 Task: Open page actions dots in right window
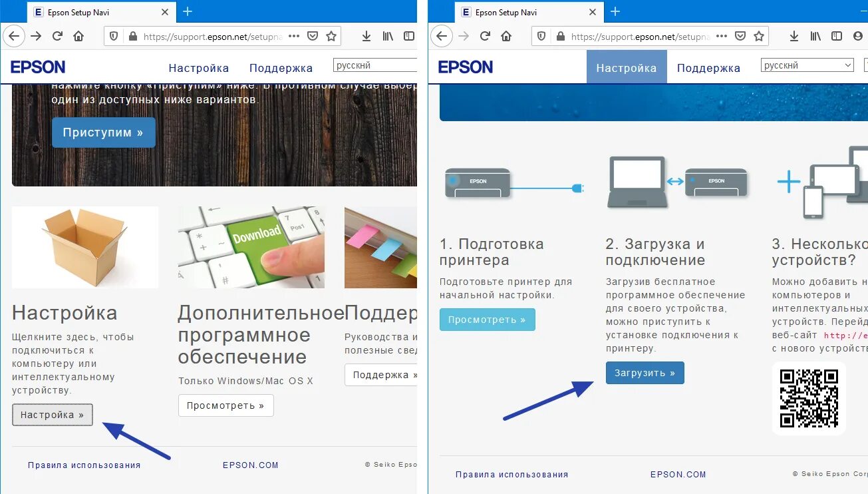pyautogui.click(x=722, y=36)
